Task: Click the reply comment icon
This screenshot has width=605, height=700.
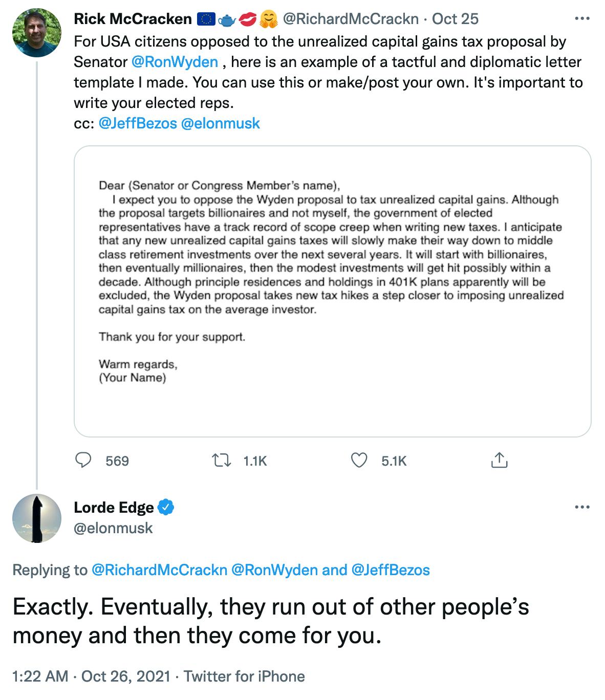Action: (x=83, y=461)
